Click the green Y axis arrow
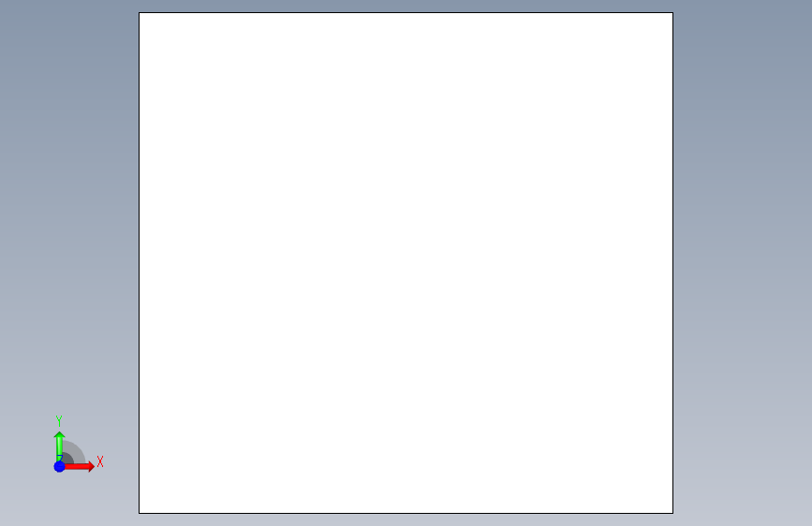812x526 pixels. 60,446
